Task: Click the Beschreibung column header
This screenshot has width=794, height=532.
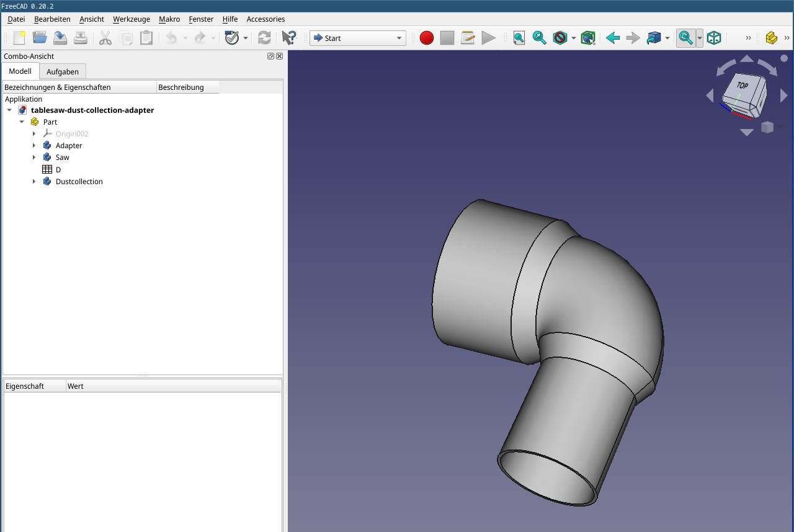Action: pos(181,87)
